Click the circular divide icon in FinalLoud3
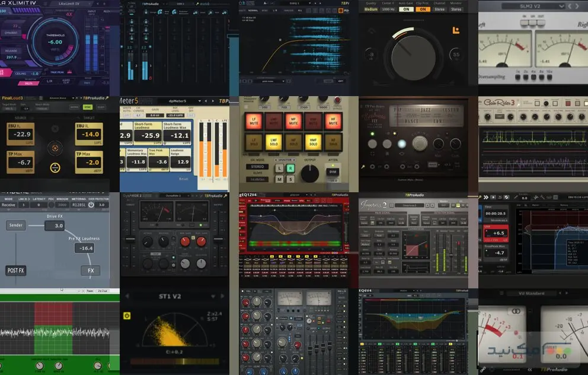The height and width of the screenshot is (375, 588). 56,167
